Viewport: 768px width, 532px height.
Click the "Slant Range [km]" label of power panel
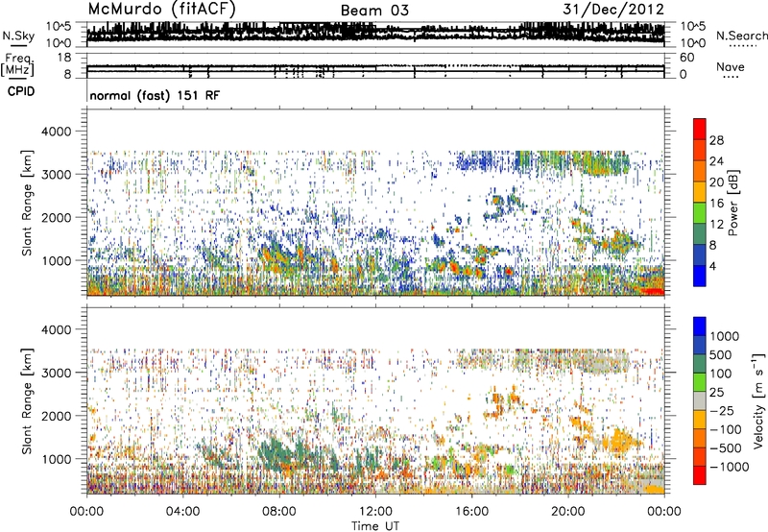(x=27, y=203)
